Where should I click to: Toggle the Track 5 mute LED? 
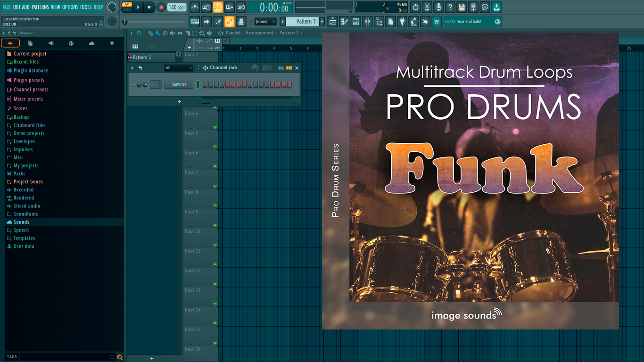click(x=215, y=146)
